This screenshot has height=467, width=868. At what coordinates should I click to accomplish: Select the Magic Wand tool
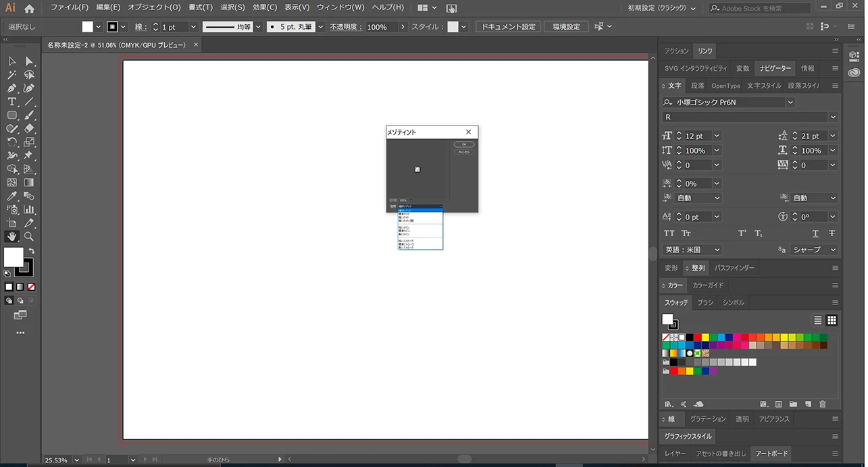[12, 75]
